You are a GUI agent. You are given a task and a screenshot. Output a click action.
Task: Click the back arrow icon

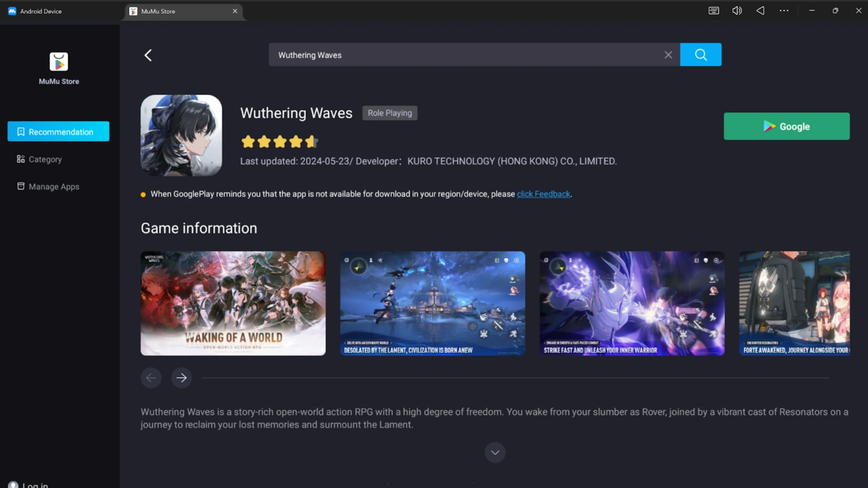(x=148, y=55)
